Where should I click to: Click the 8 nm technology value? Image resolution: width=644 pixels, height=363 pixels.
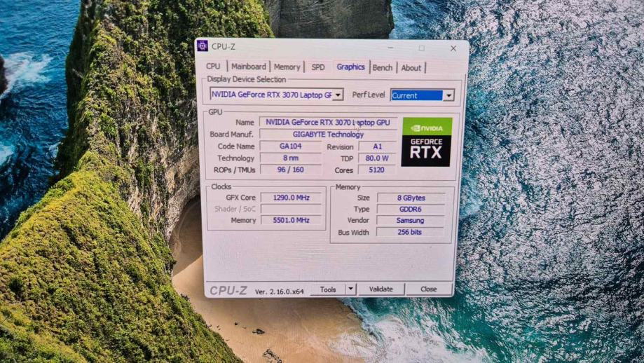click(291, 158)
